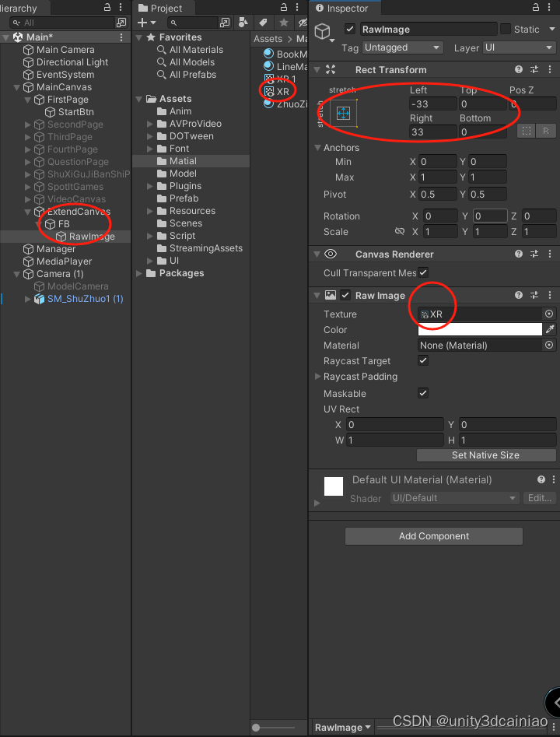The width and height of the screenshot is (560, 737).
Task: Toggle hidden packages visibility icon in Project toolbar
Action: pos(302,23)
